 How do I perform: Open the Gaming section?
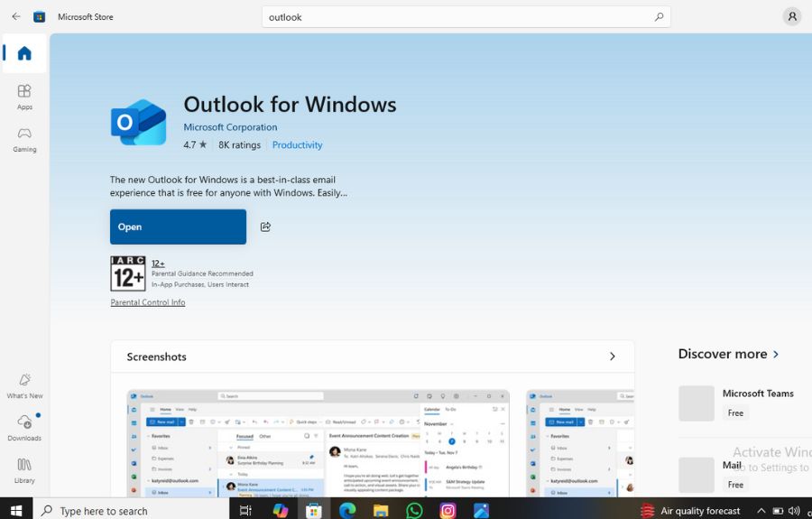(24, 139)
